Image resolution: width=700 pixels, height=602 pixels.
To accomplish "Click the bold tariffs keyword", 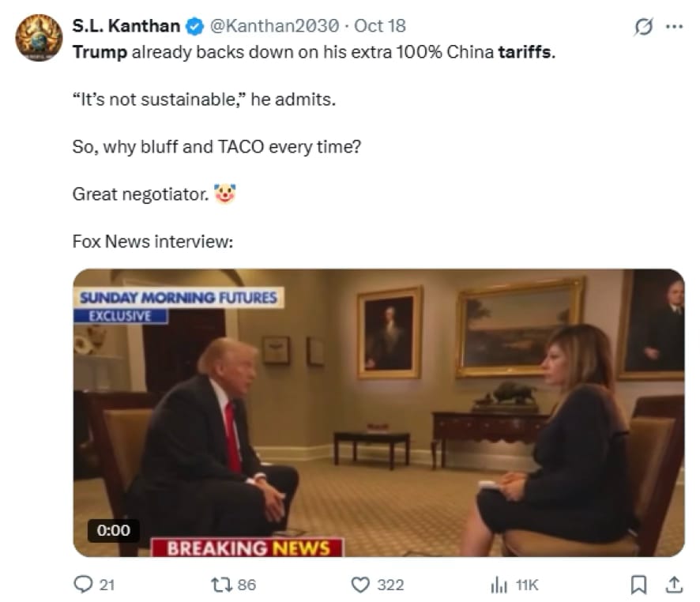I will point(527,52).
